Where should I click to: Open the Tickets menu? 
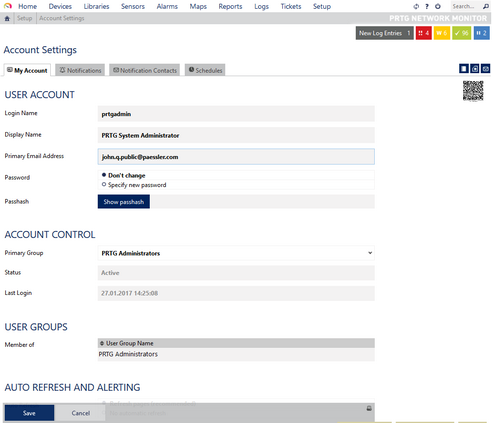[291, 6]
